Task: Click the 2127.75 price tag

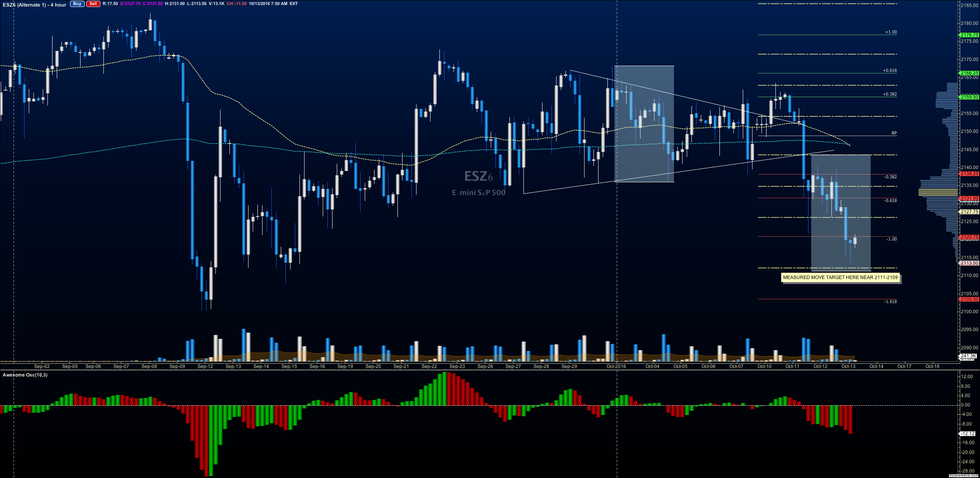Action: [x=969, y=212]
